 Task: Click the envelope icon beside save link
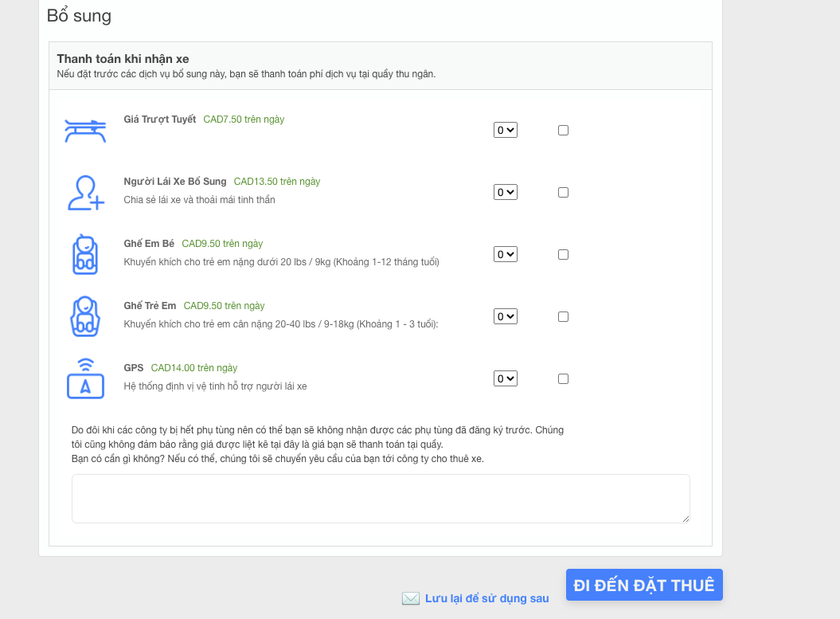tap(411, 598)
